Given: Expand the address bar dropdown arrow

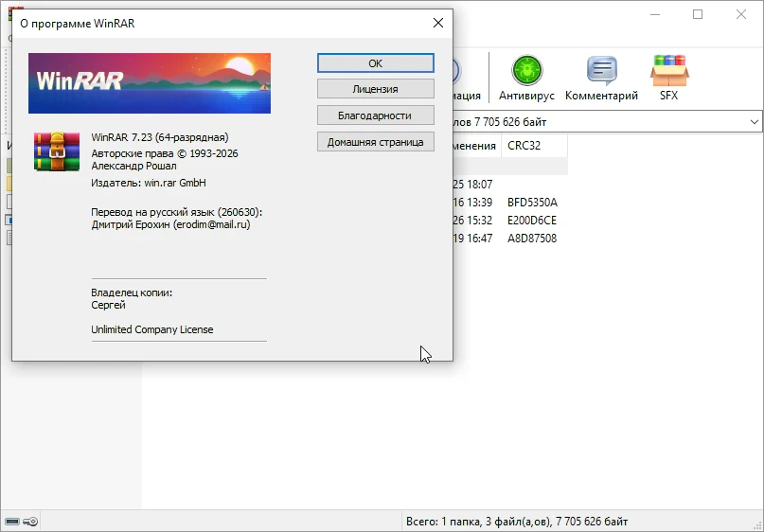Looking at the screenshot, I should click(754, 122).
